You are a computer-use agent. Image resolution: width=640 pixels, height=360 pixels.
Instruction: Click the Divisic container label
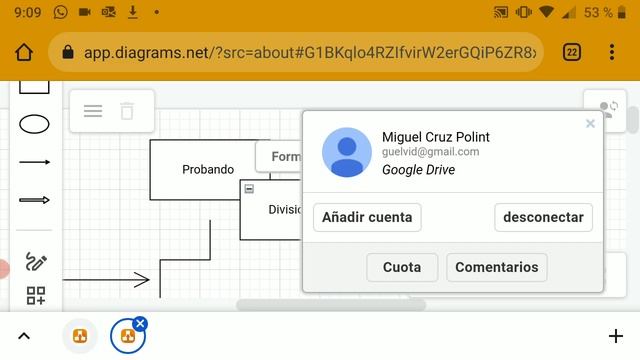(285, 209)
